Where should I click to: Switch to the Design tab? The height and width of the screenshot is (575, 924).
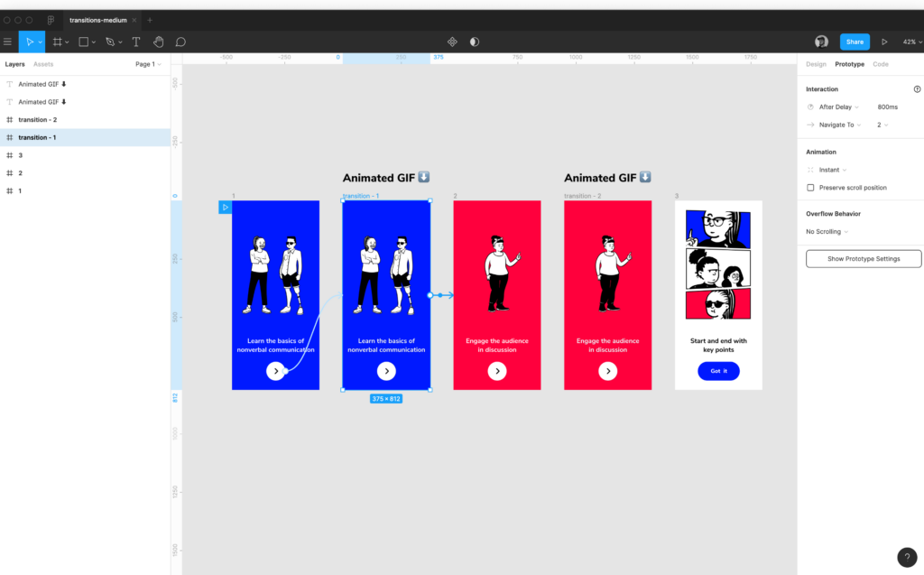[816, 64]
